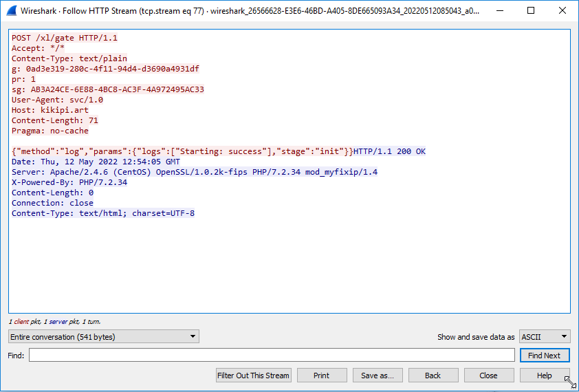Click the Print button

322,375
